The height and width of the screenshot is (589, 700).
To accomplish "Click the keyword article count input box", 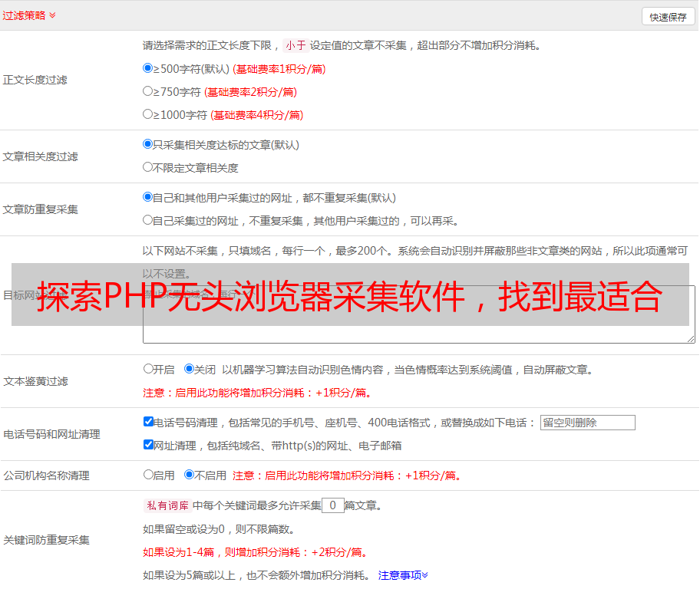I will point(332,505).
